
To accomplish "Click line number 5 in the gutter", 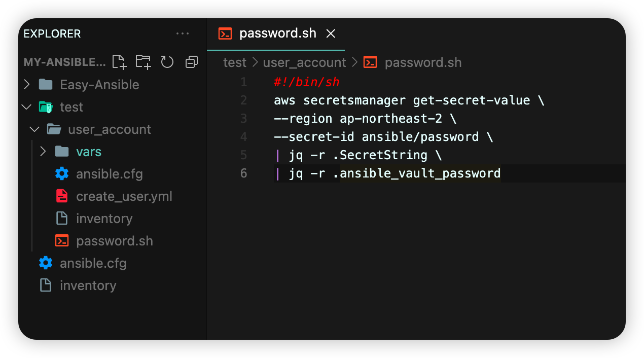I will tap(244, 155).
